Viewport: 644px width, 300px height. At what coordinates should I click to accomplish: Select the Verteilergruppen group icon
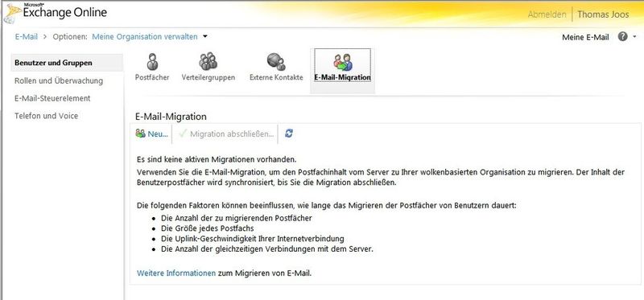click(x=208, y=62)
